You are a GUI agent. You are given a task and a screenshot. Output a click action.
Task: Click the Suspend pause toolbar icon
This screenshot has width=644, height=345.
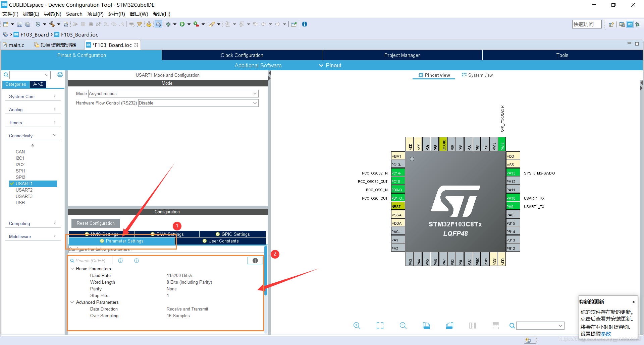coord(83,24)
